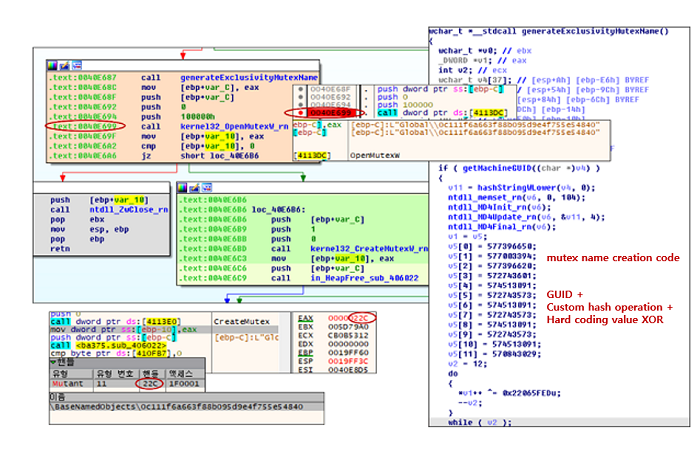The image size is (700, 453).
Task: Follow the kernel32_CreateMutexW_rn call link
Action: pos(369,249)
